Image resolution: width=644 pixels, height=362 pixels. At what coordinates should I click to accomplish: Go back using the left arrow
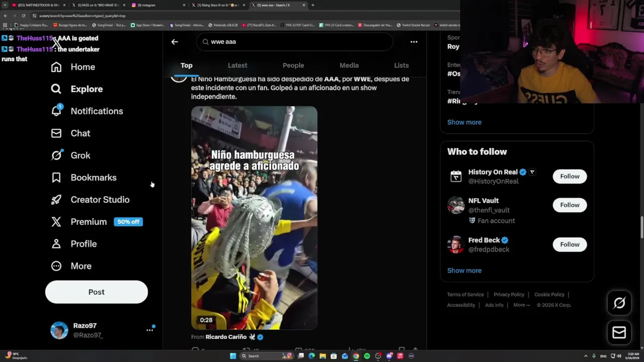click(x=175, y=42)
